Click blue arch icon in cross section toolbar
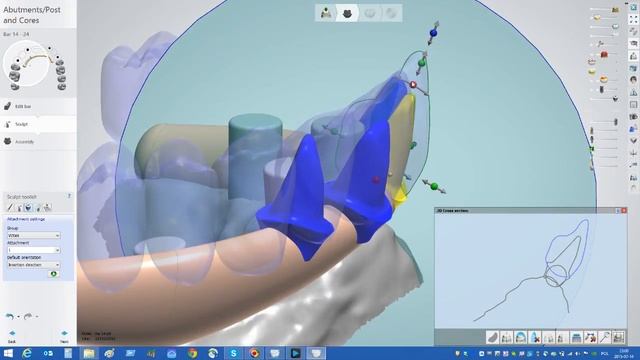 (x=520, y=337)
